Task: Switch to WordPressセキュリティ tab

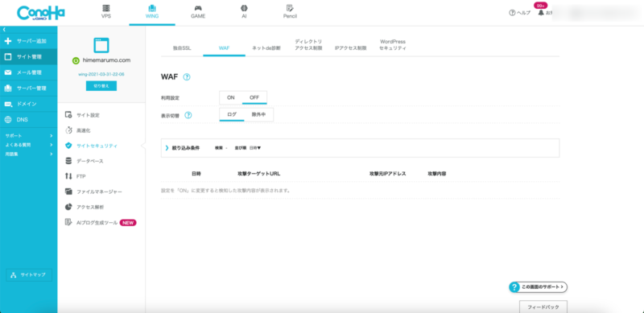Action: point(393,45)
